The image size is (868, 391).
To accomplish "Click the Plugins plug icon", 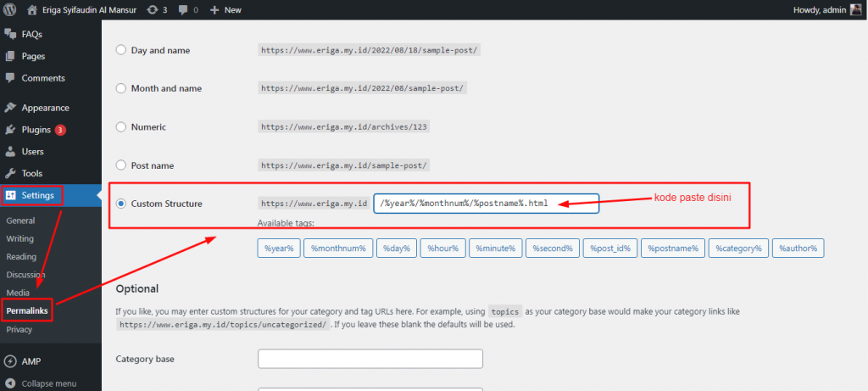I will point(10,130).
